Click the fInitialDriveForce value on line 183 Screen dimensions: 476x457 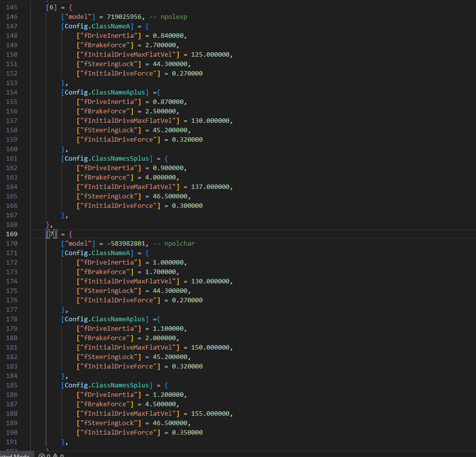(x=188, y=366)
